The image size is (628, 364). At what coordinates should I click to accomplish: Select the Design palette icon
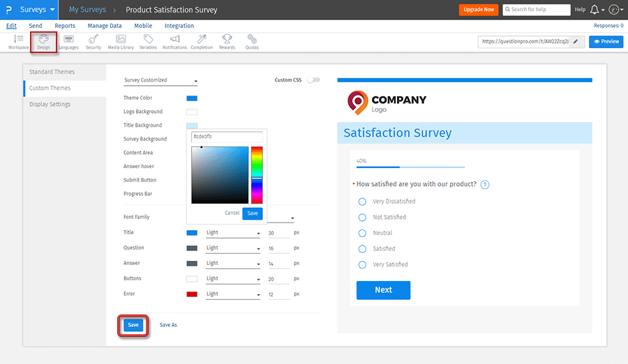click(x=44, y=42)
